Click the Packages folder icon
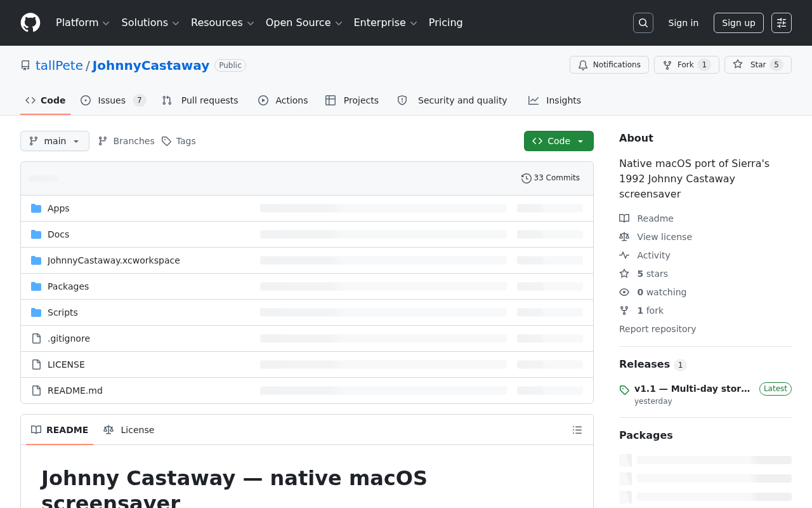812x508 pixels. pyautogui.click(x=36, y=286)
